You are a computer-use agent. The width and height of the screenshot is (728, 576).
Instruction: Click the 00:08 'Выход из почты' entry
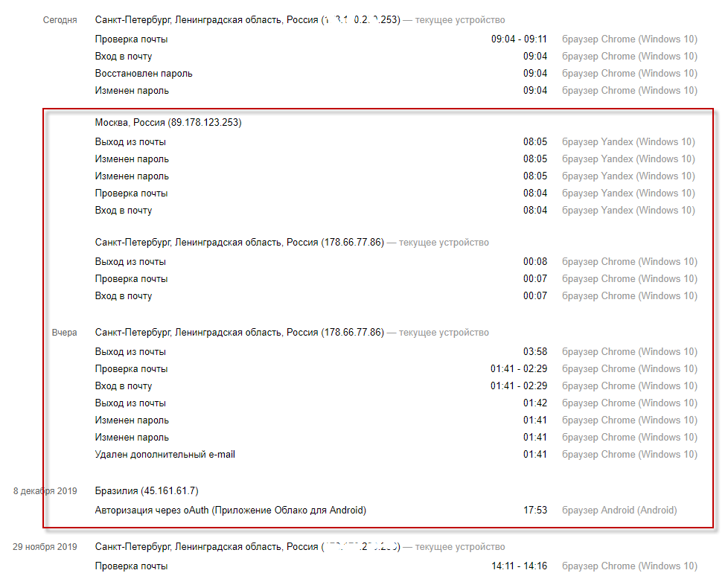coord(130,262)
